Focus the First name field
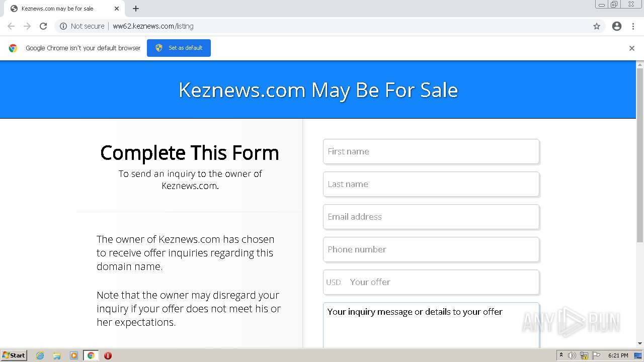The height and width of the screenshot is (362, 644). click(431, 151)
